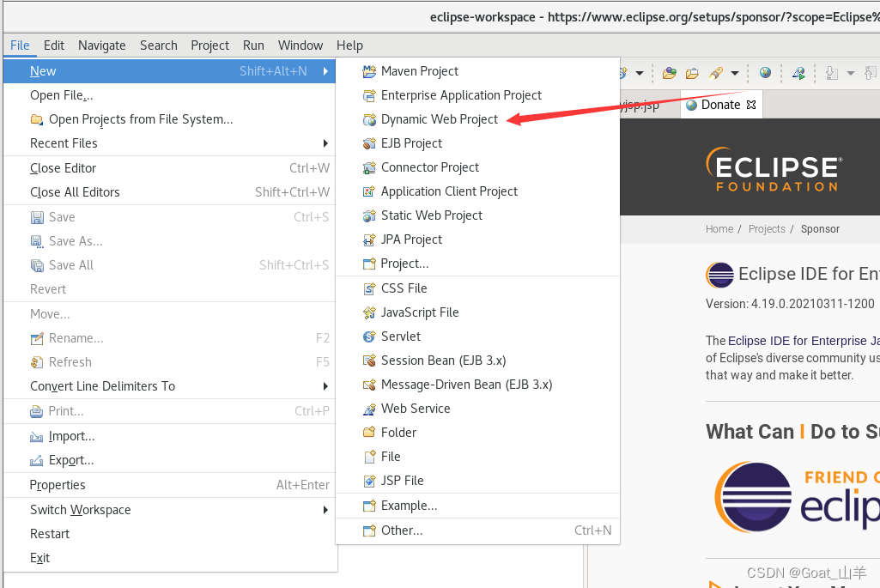Open the Run menu

pos(253,45)
